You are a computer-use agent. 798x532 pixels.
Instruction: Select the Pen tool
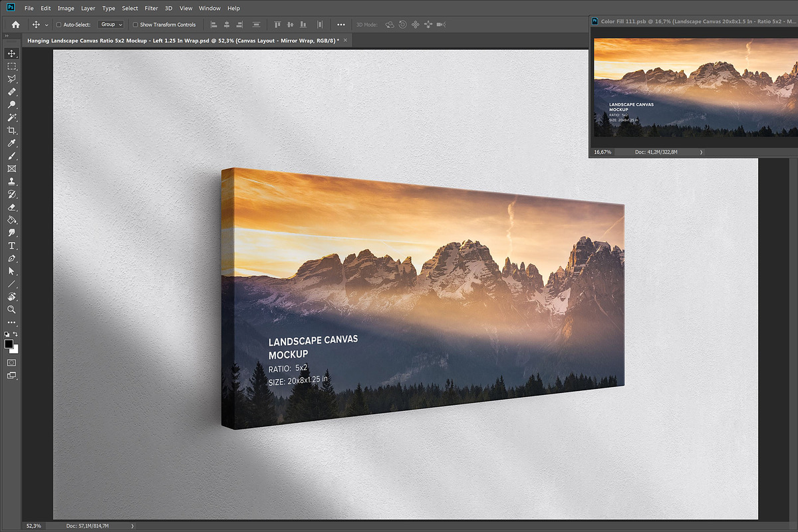(11, 258)
